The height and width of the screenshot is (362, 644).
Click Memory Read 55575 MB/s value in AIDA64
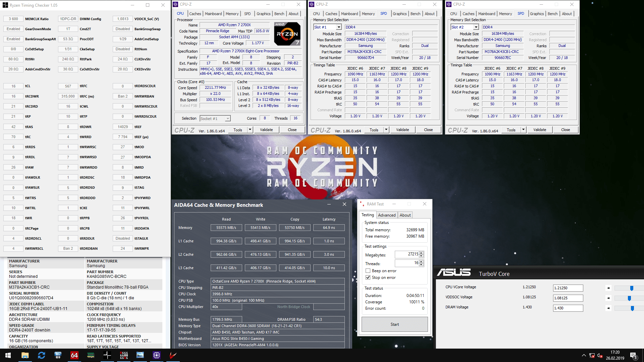pos(226,228)
